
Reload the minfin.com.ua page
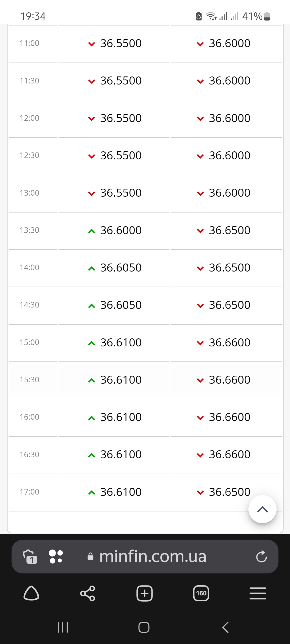coord(261,557)
